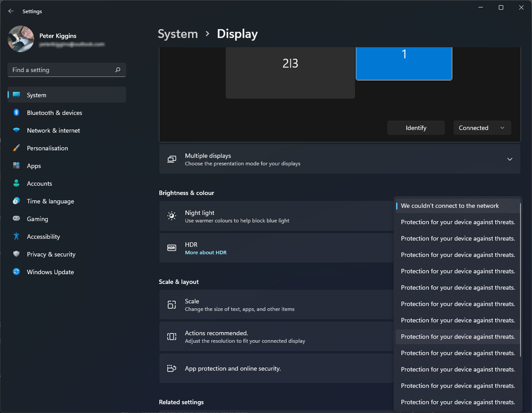This screenshot has width=532, height=413.
Task: Open the System menu item
Action: tap(67, 95)
